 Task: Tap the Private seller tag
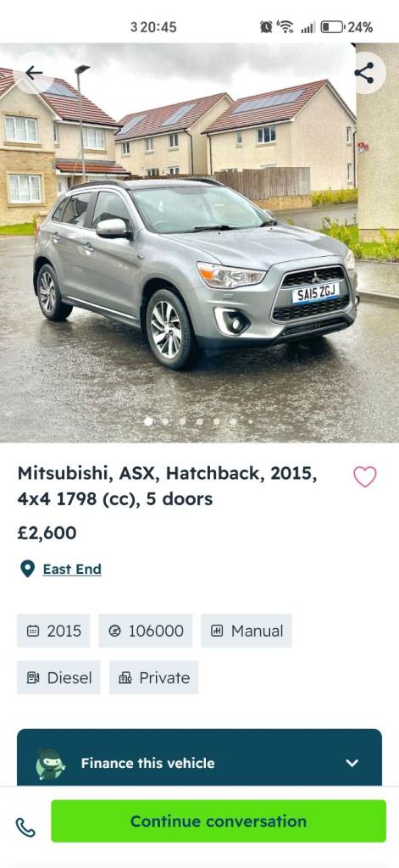(x=154, y=677)
